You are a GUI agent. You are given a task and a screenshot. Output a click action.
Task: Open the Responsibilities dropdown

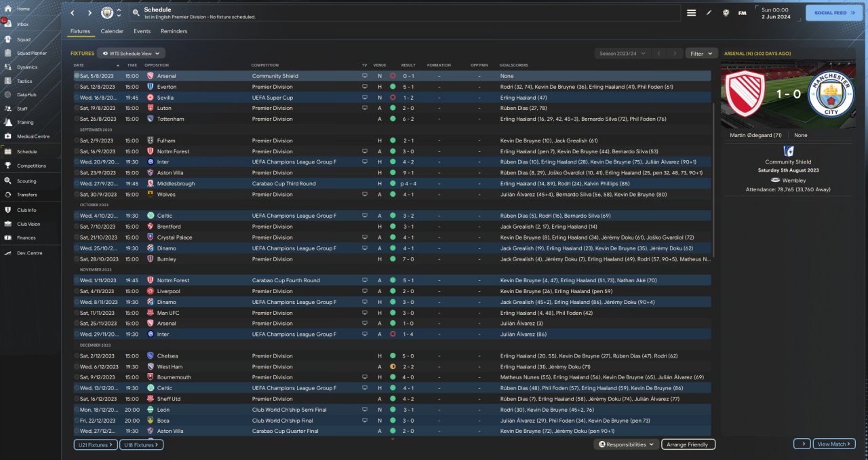[627, 444]
